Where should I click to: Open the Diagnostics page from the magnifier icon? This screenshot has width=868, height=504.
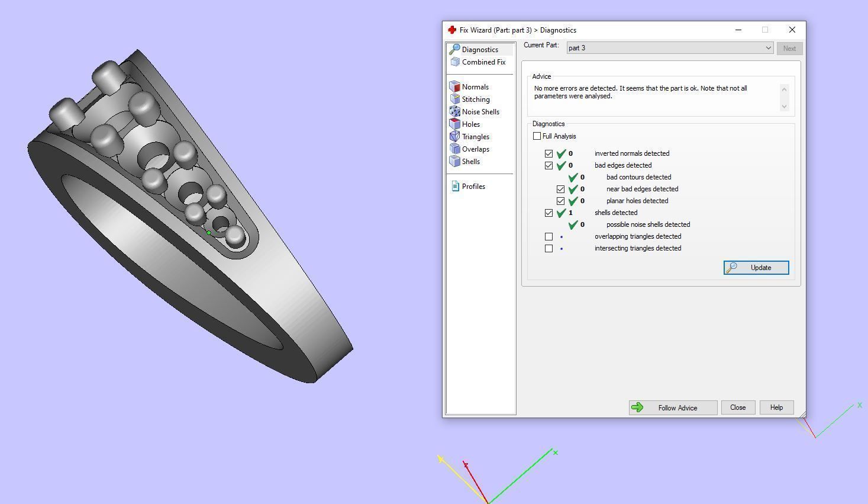[454, 49]
